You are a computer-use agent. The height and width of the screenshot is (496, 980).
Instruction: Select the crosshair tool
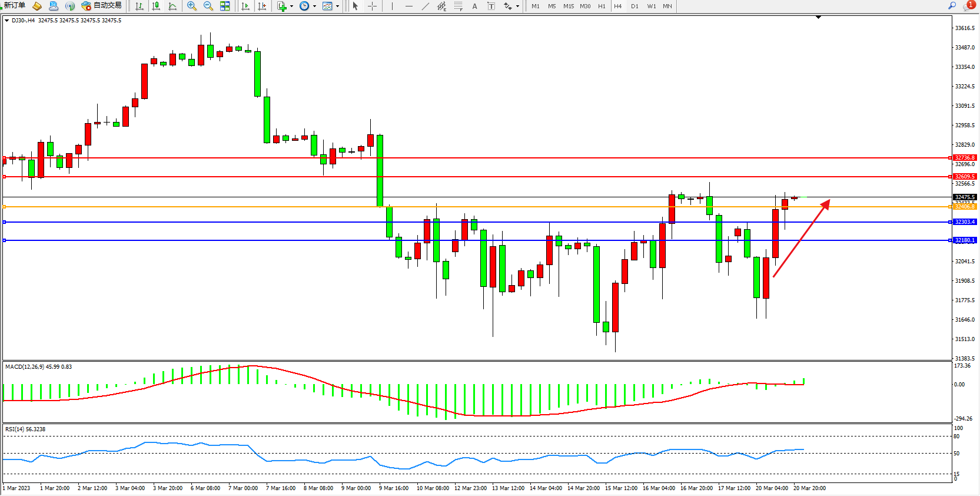(372, 6)
